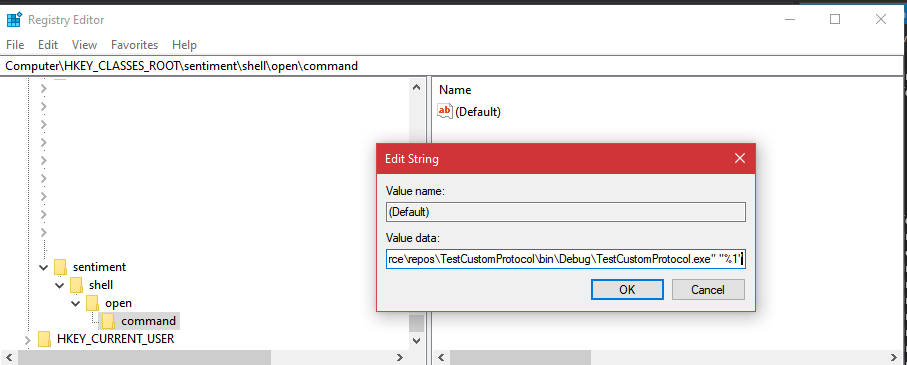Select the open key label
The height and width of the screenshot is (365, 907).
pyautogui.click(x=119, y=303)
